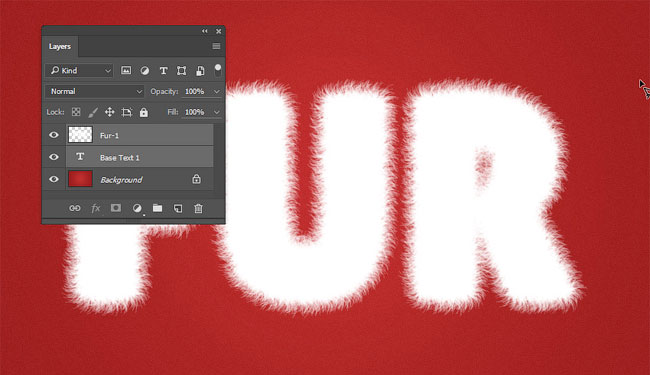The image size is (650, 375).
Task: Add layer mask icon
Action: (x=116, y=208)
